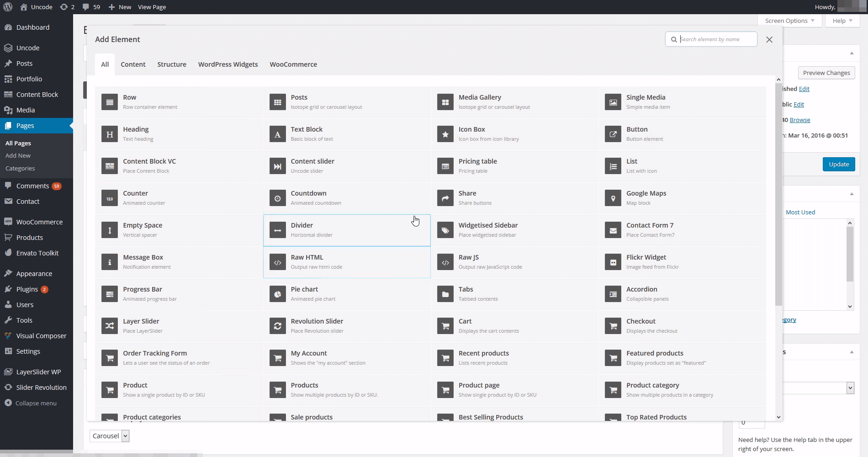Add the Content slider element
Screen dimensions: 868x457
coord(347,166)
